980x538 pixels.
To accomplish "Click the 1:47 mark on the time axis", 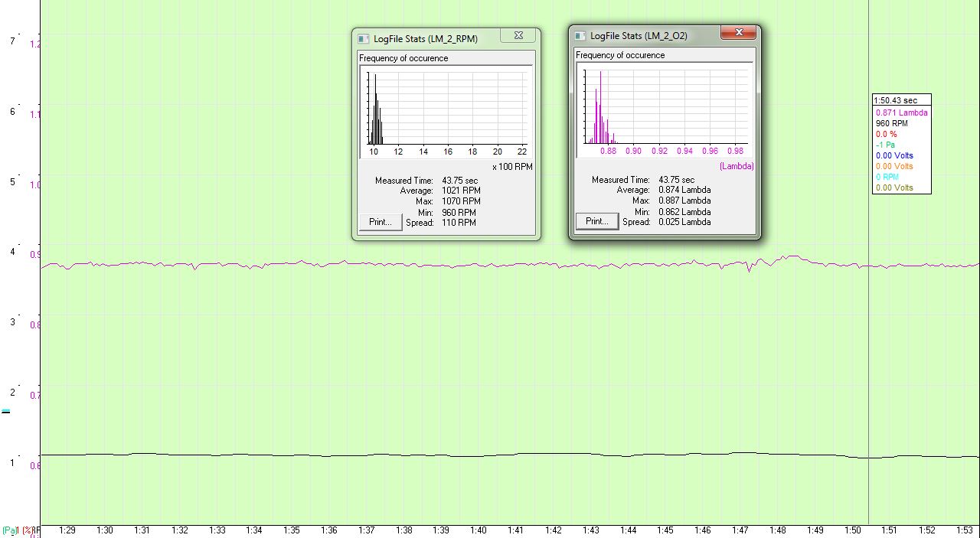I will coord(740,530).
